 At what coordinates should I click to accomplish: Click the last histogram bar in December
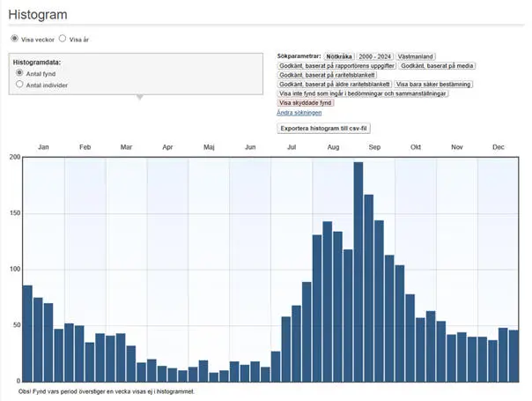click(514, 355)
